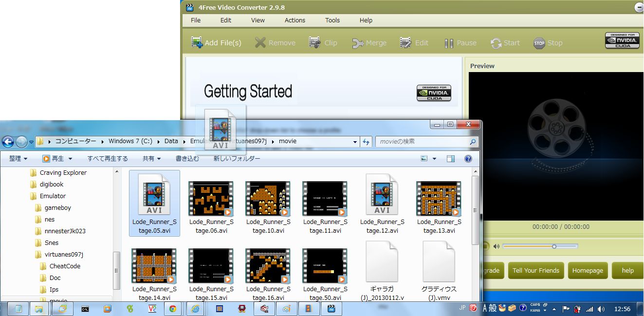The width and height of the screenshot is (644, 316).
Task: Move the preview volume slider
Action: click(x=554, y=246)
